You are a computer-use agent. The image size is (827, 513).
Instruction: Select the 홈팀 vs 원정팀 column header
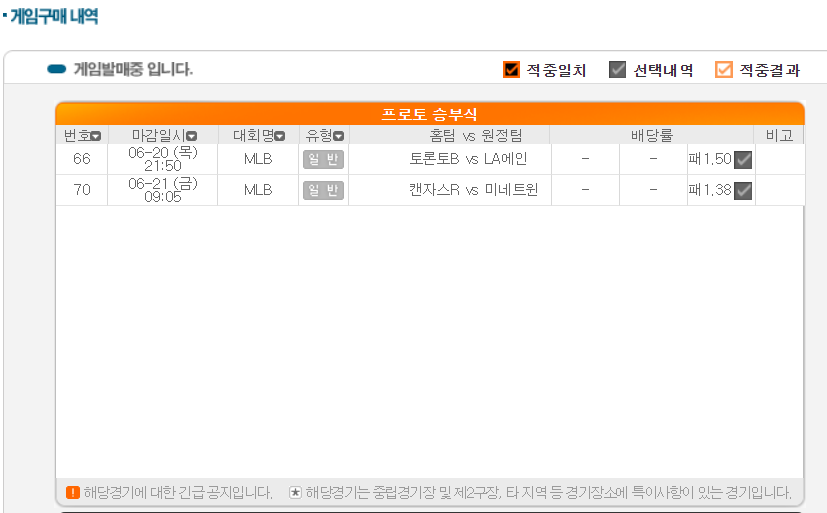(x=468, y=136)
